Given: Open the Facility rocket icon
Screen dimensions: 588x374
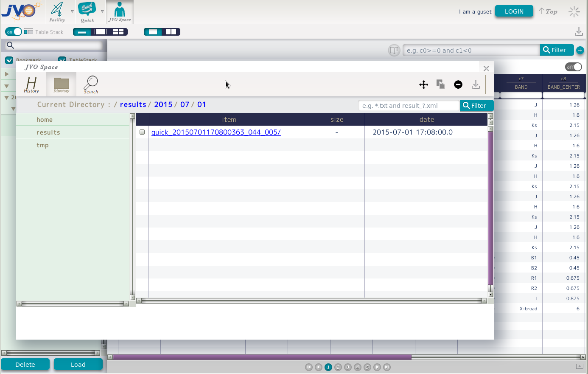Looking at the screenshot, I should pos(57,11).
